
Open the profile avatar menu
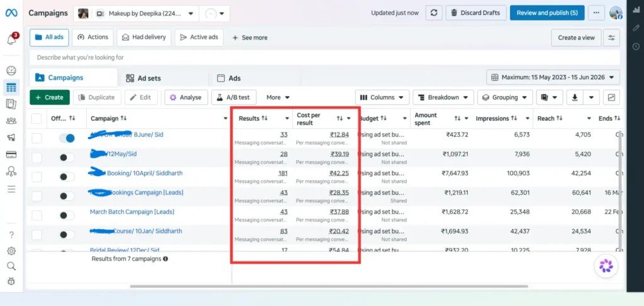(x=616, y=13)
